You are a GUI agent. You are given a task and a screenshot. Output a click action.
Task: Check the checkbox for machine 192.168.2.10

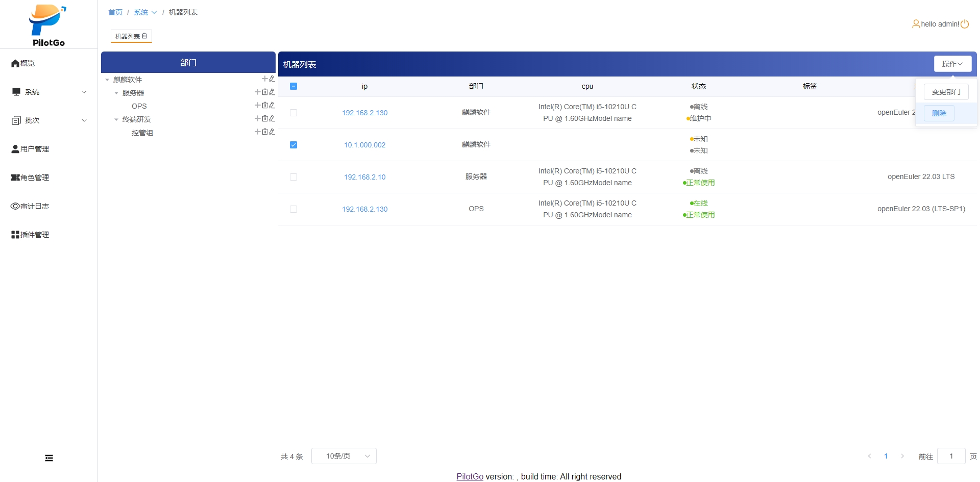293,177
